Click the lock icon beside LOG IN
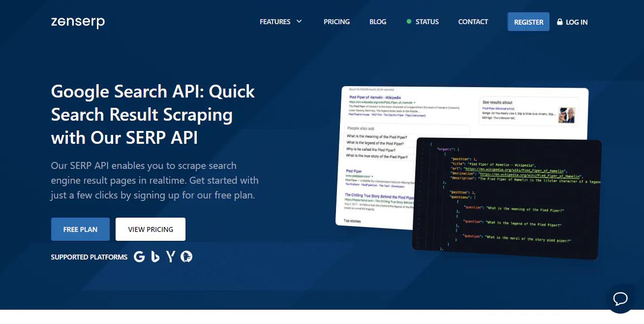Viewport: 644px width, 324px height. click(559, 22)
